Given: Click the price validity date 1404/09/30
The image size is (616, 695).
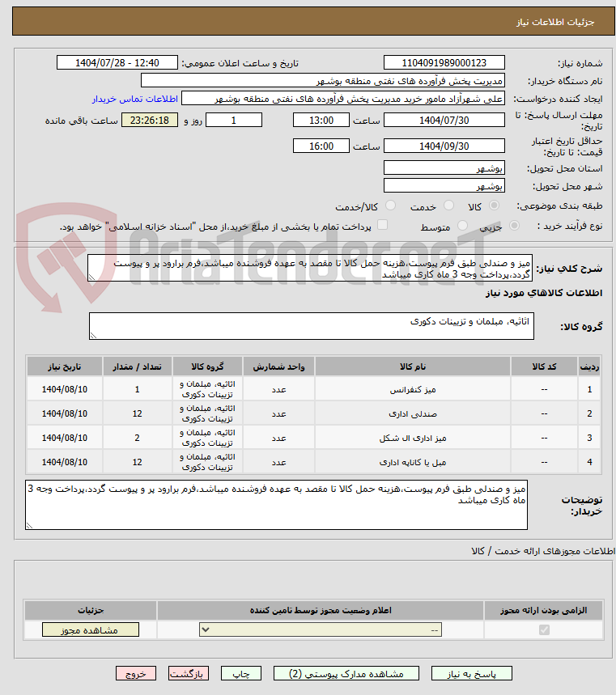Looking at the screenshot, I should click(x=444, y=146).
